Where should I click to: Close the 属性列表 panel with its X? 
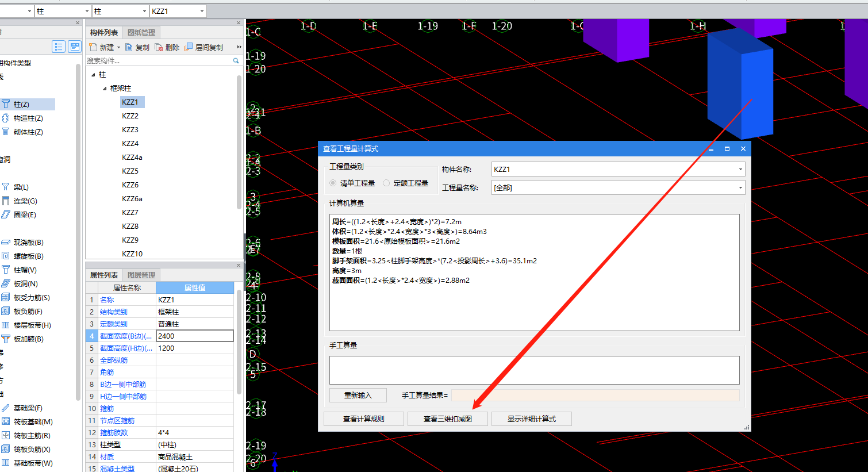click(239, 266)
